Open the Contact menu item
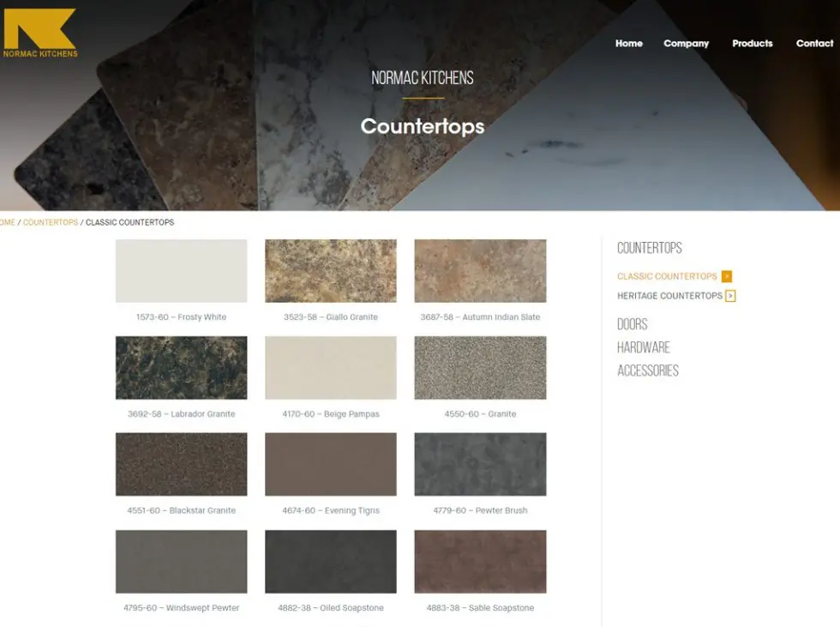 click(814, 44)
